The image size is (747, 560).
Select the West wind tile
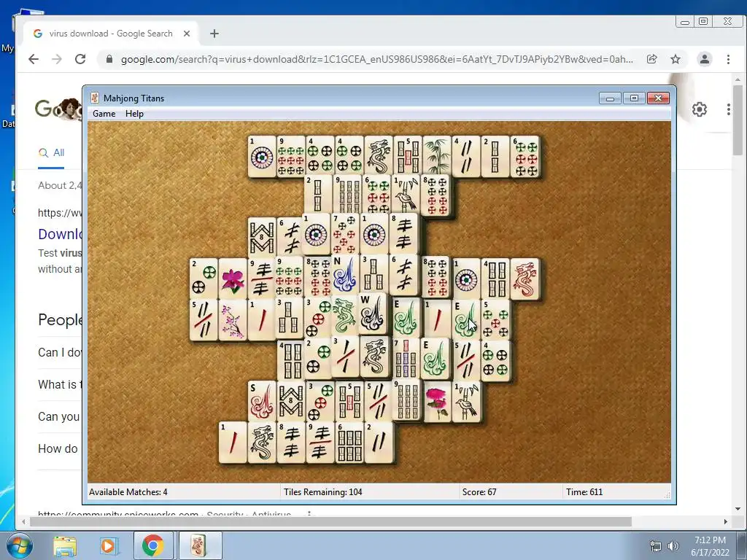point(373,314)
